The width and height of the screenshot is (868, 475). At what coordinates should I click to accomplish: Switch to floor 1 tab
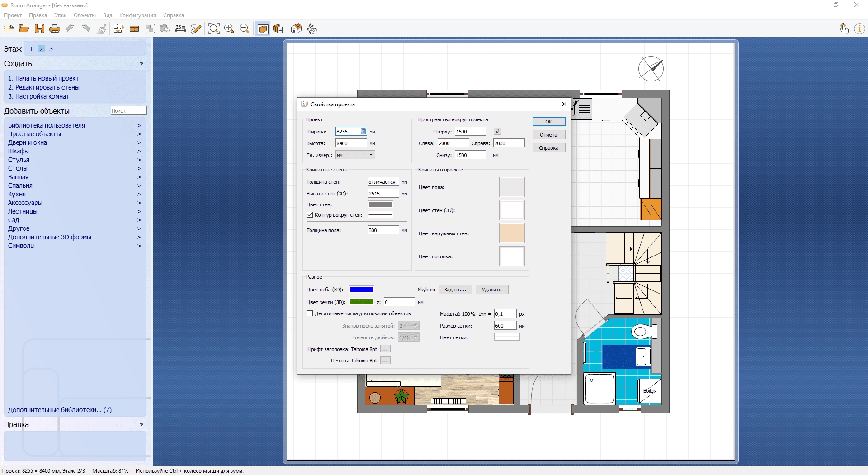[31, 49]
